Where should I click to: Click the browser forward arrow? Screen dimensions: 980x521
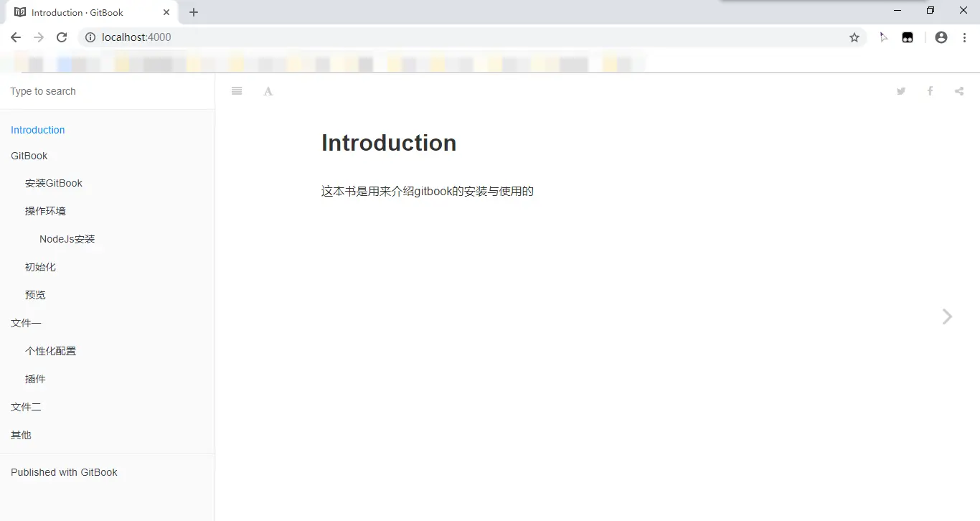pyautogui.click(x=39, y=37)
